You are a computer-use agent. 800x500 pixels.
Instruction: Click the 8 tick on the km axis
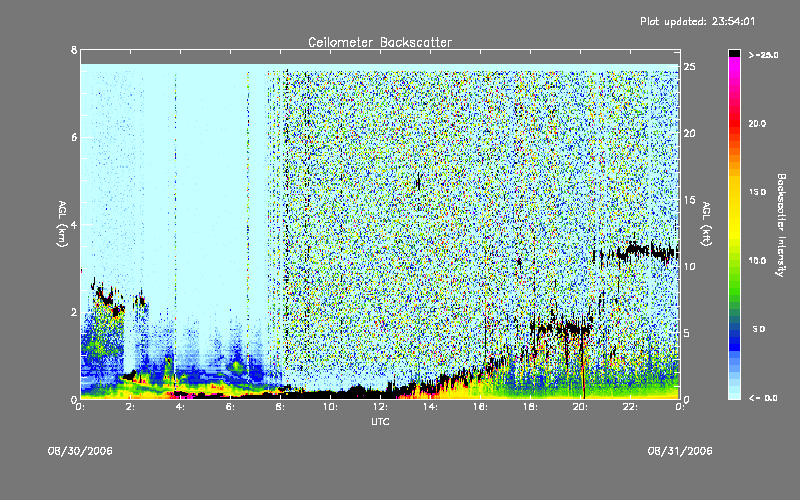74,50
